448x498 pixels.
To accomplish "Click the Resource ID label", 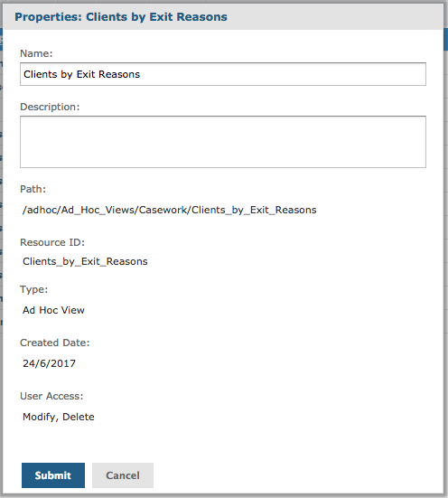I will (52, 242).
